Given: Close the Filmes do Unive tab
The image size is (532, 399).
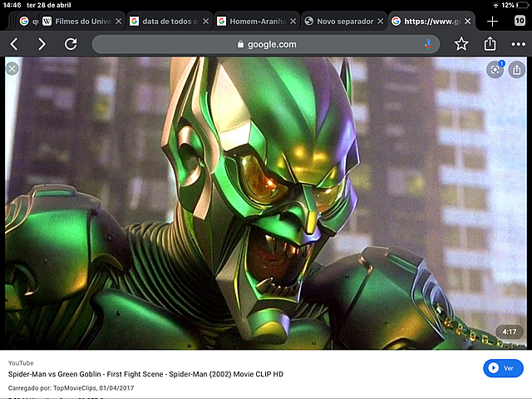Looking at the screenshot, I should [x=118, y=22].
